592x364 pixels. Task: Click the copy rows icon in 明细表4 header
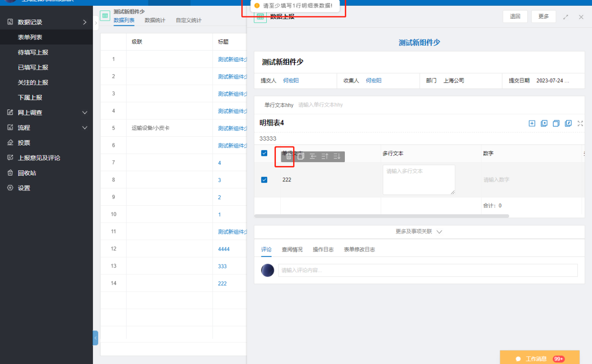556,123
